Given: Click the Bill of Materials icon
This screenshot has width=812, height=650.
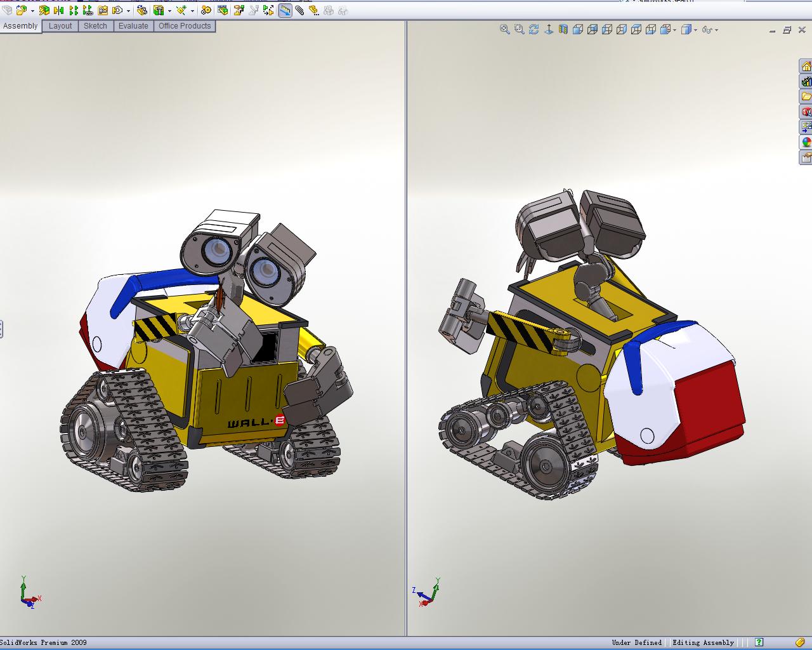Looking at the screenshot, I should tap(206, 10).
